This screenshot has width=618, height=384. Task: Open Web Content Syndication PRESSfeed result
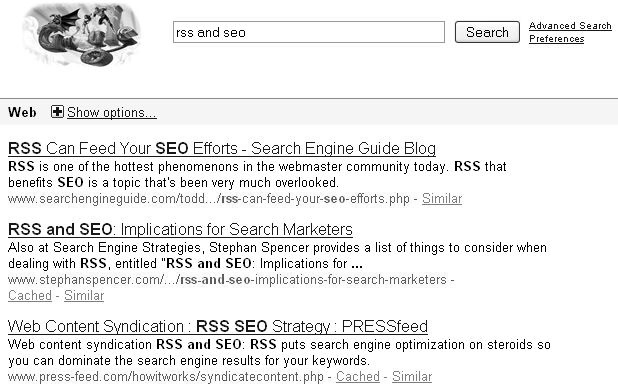pyautogui.click(x=218, y=326)
